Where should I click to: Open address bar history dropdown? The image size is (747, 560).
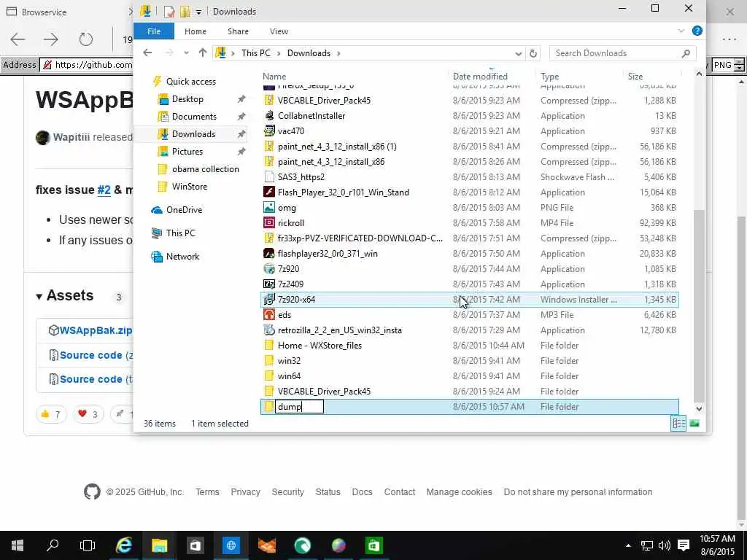(519, 53)
